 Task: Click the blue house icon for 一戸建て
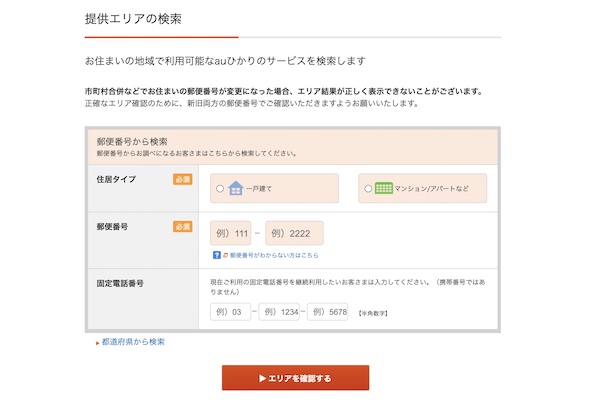pyautogui.click(x=236, y=188)
